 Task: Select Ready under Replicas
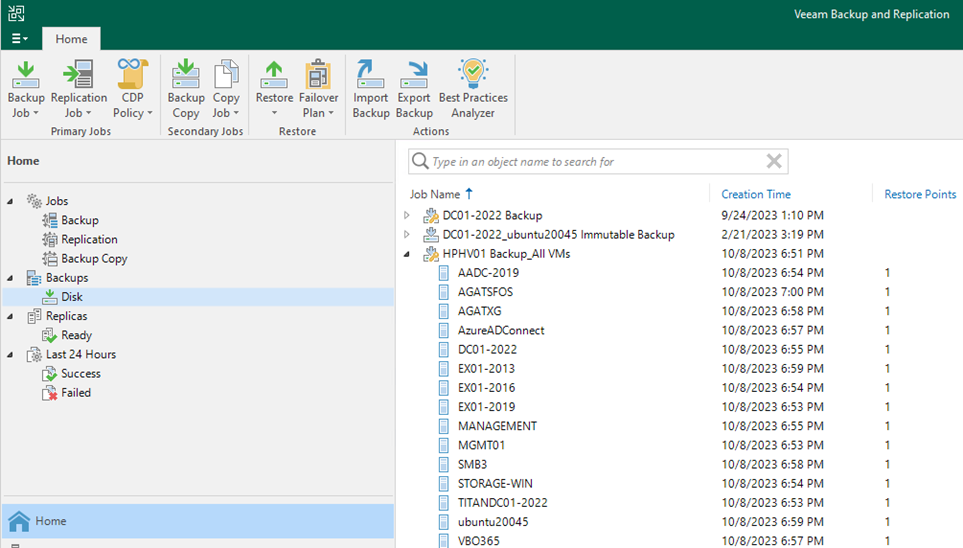tap(76, 335)
